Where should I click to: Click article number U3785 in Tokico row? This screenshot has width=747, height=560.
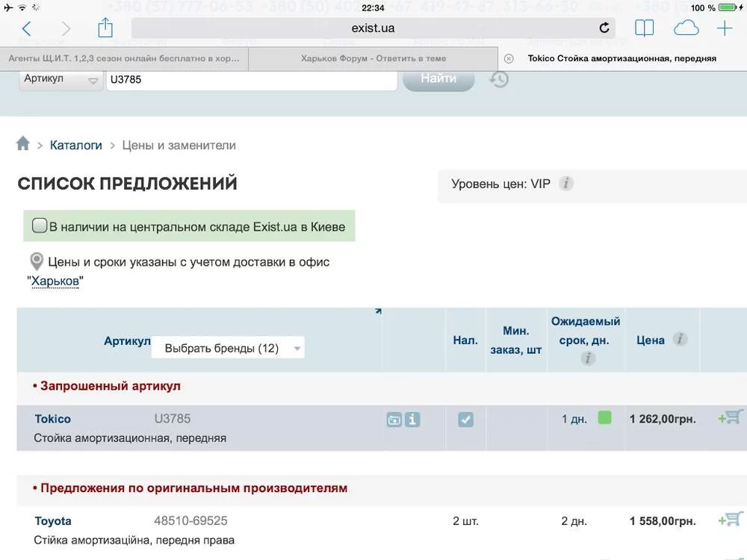click(173, 419)
